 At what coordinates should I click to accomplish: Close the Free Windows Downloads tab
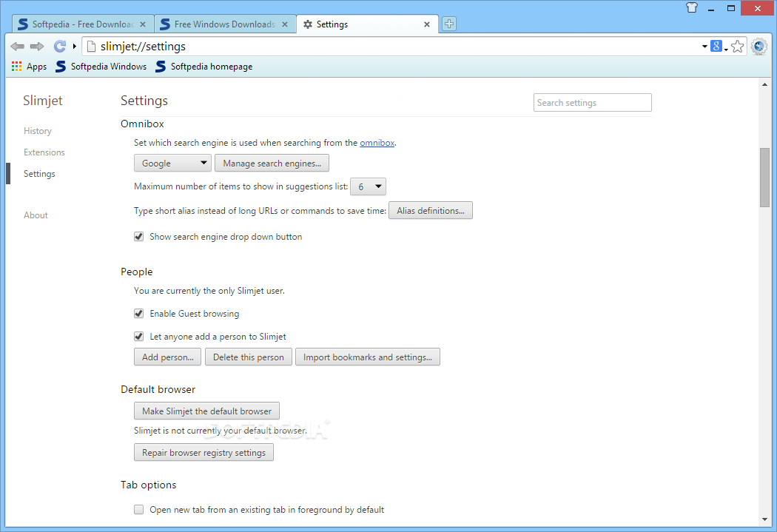point(285,24)
